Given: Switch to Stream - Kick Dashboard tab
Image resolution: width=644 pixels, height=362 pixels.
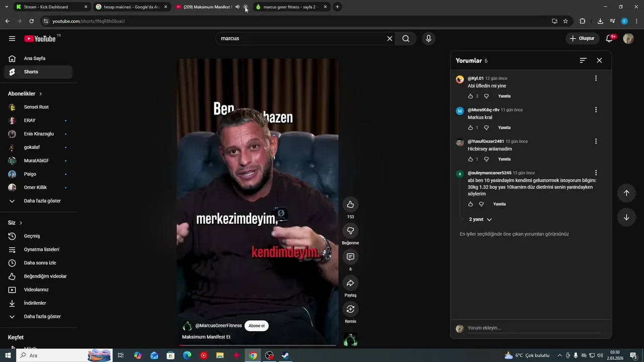Looking at the screenshot, I should (51, 7).
